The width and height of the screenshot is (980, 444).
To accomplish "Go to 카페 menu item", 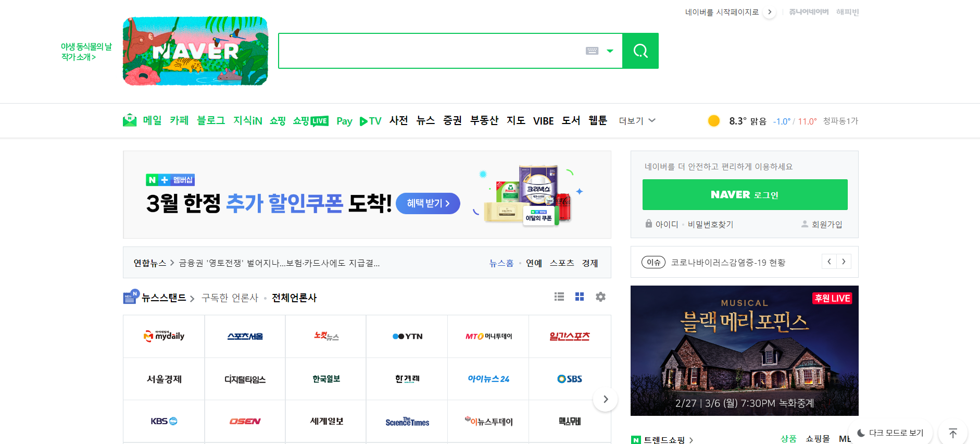I will click(179, 120).
